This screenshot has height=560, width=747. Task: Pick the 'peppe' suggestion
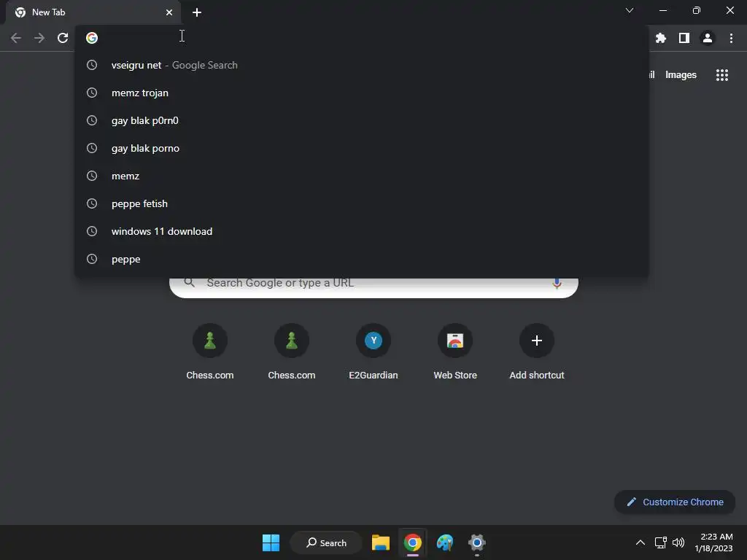tap(362, 259)
